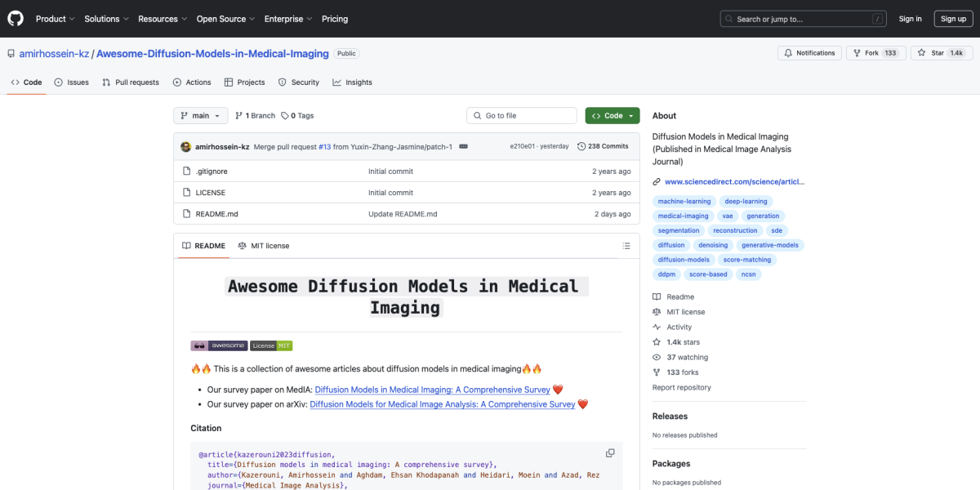
Task: Click the commit details ellipsis icon
Action: click(463, 146)
